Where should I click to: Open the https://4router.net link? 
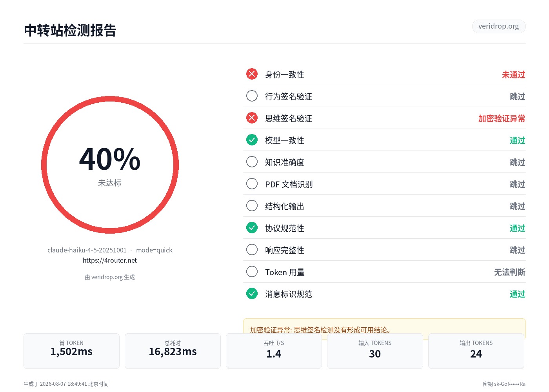tap(110, 260)
